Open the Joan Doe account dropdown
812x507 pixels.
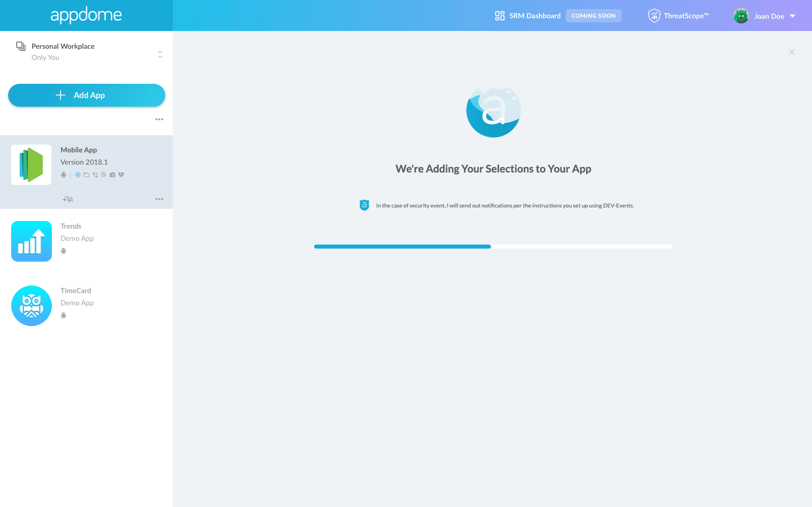(792, 16)
